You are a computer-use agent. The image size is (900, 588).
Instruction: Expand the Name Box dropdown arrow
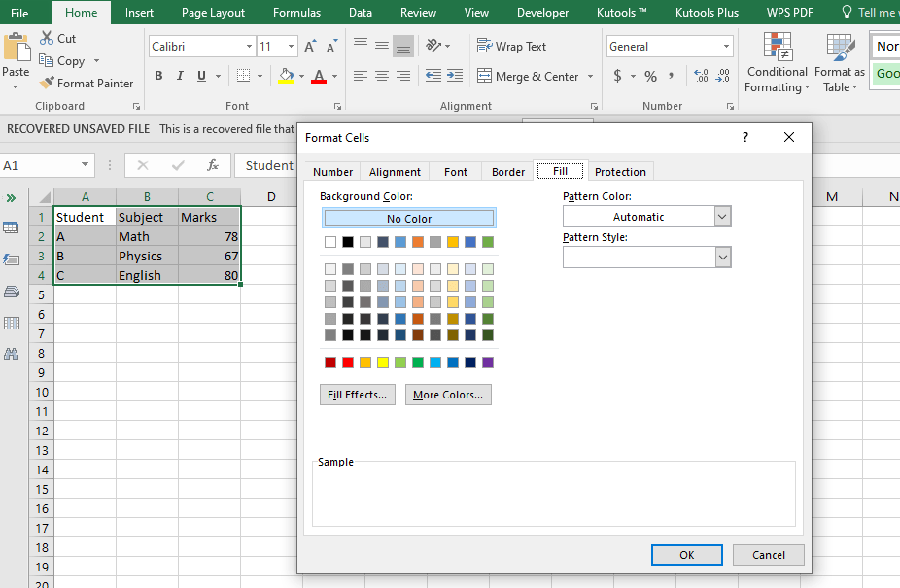click(85, 165)
